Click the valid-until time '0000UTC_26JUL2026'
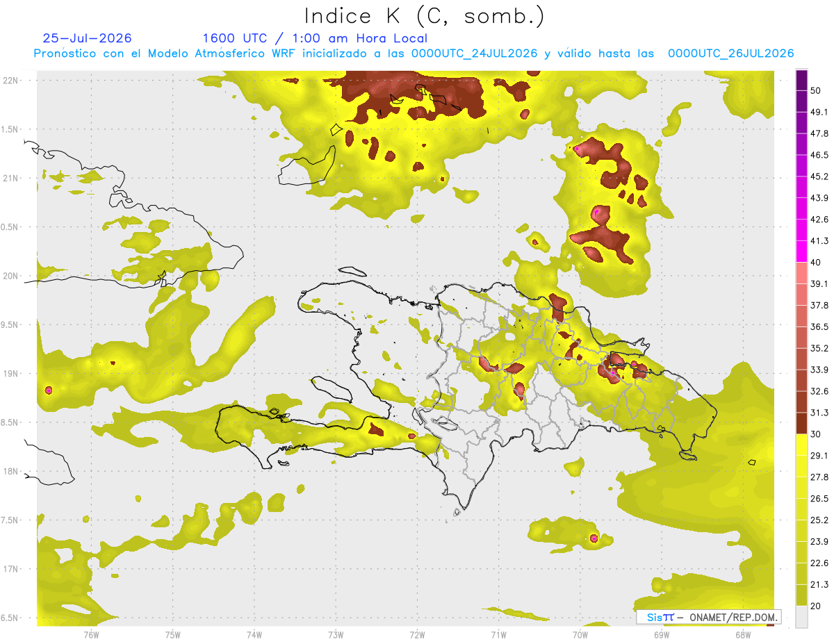 pos(730,53)
